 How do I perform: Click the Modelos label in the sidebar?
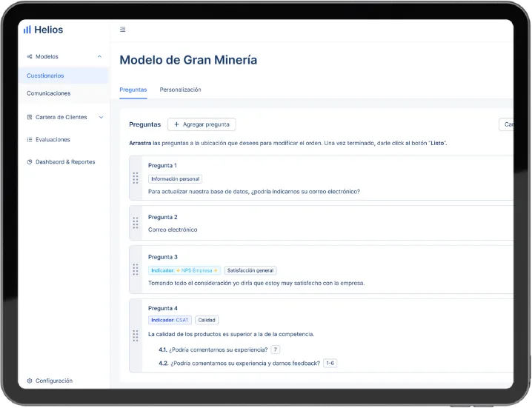pos(47,56)
